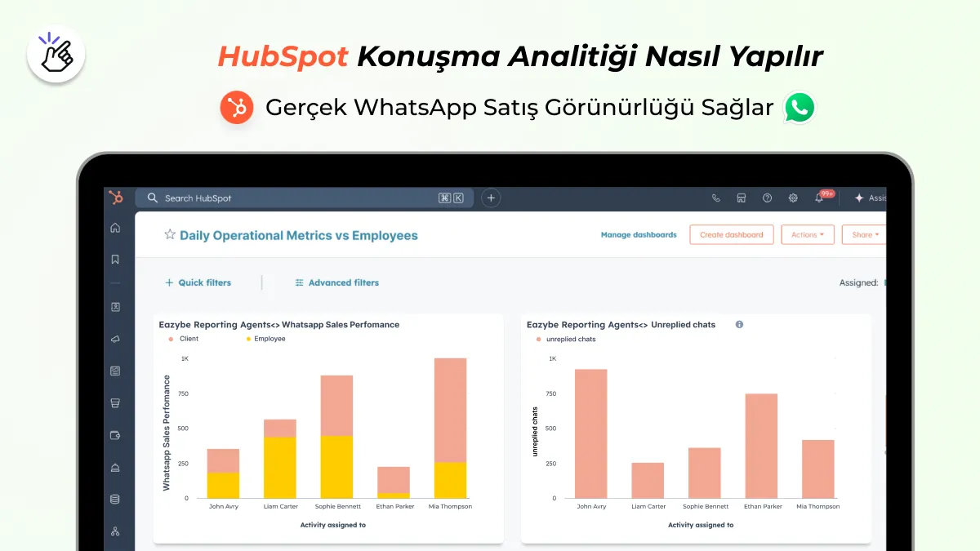The height and width of the screenshot is (551, 980).
Task: Favorite the dashboard using the star icon
Action: tap(170, 233)
